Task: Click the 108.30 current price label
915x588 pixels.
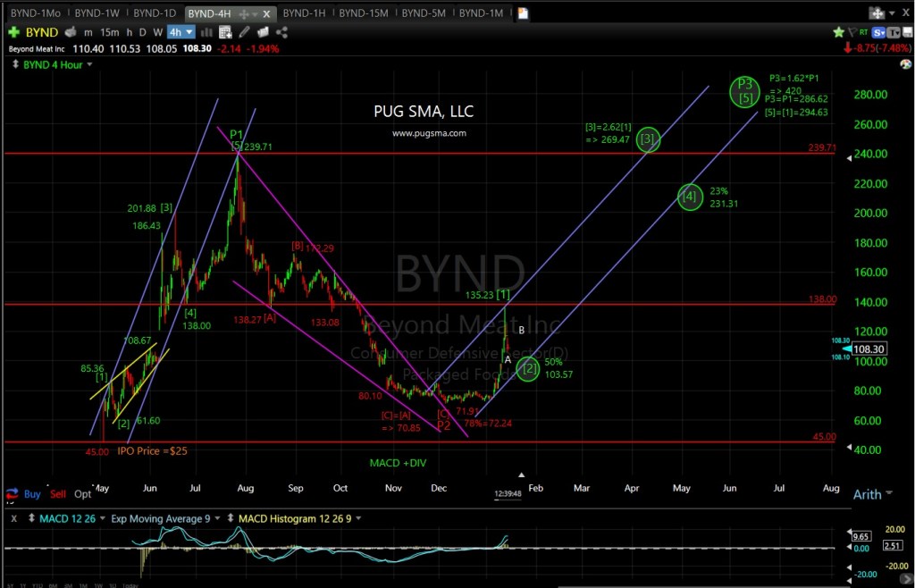Action: click(x=869, y=349)
